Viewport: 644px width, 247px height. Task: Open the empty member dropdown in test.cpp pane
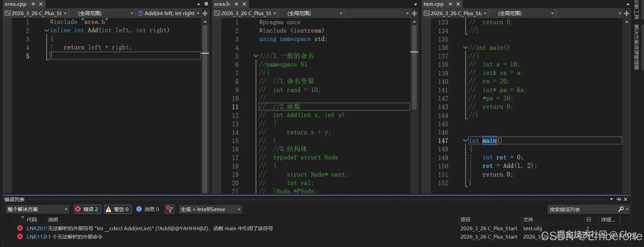(x=589, y=13)
